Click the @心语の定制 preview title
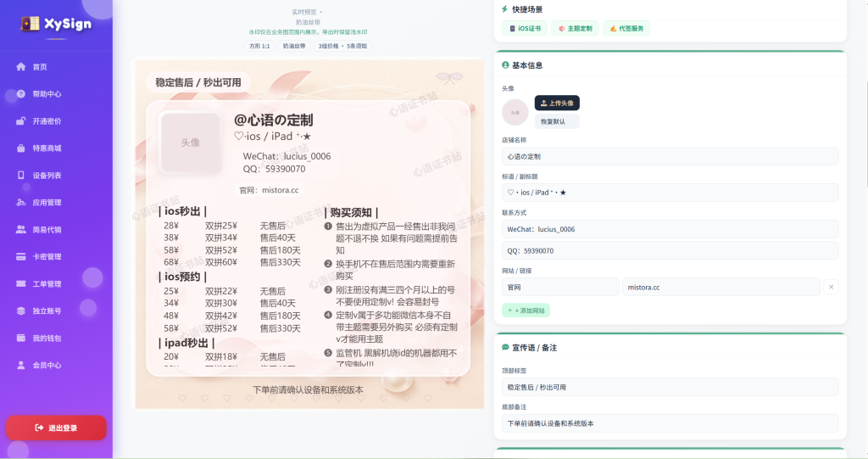Viewport: 868px width, 459px height. 274,120
